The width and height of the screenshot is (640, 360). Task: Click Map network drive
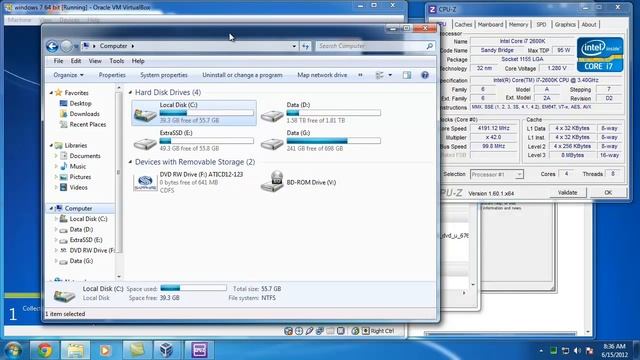click(322, 75)
